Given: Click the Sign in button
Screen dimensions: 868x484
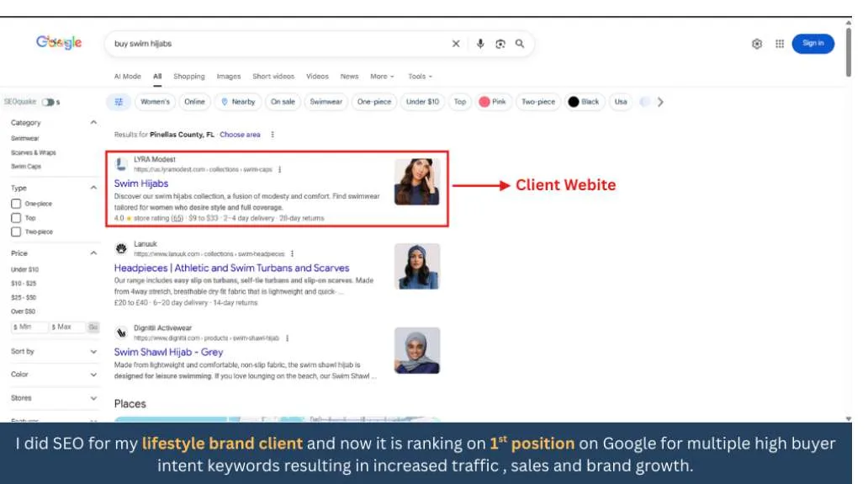Looking at the screenshot, I should (812, 43).
